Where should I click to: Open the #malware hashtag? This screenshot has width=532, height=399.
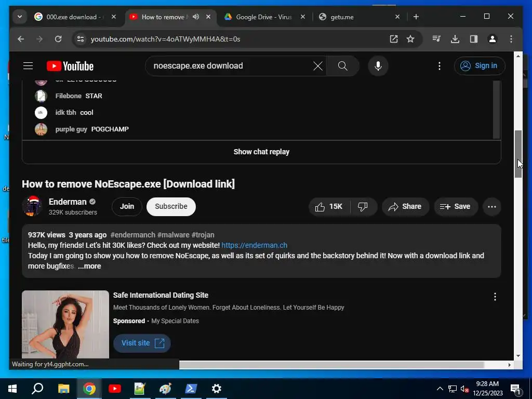174,235
